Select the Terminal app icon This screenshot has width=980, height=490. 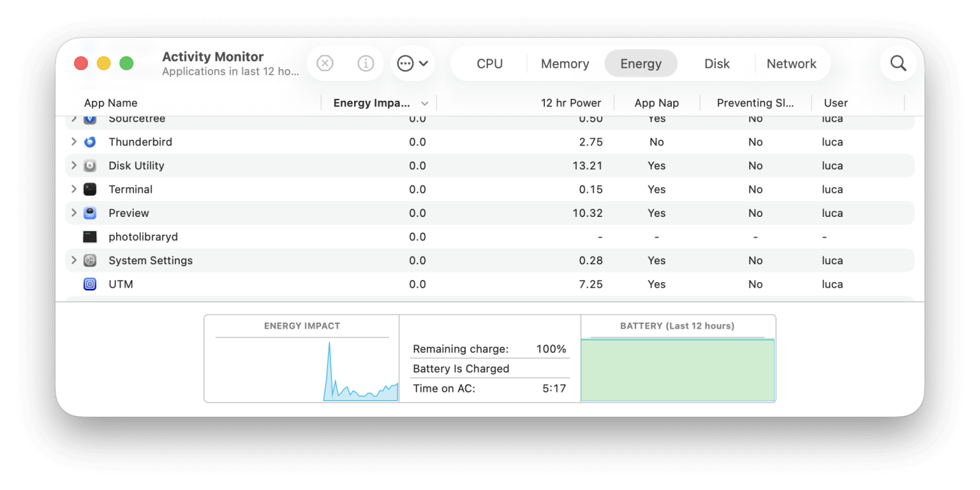[91, 189]
